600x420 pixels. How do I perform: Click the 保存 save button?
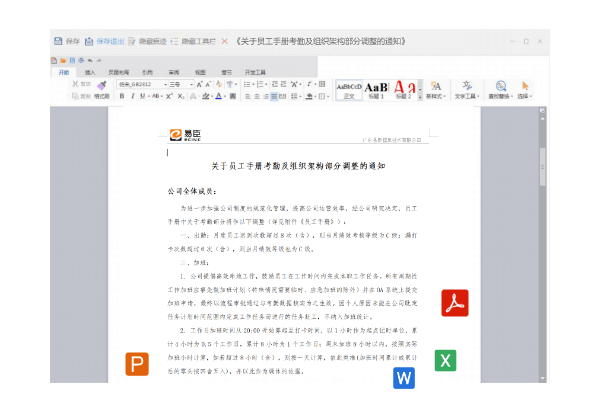[x=66, y=41]
